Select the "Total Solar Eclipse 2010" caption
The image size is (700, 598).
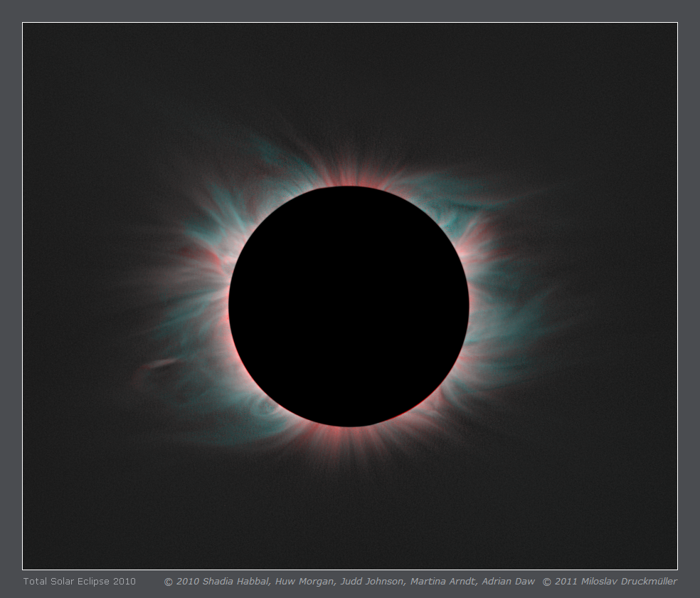click(x=79, y=582)
